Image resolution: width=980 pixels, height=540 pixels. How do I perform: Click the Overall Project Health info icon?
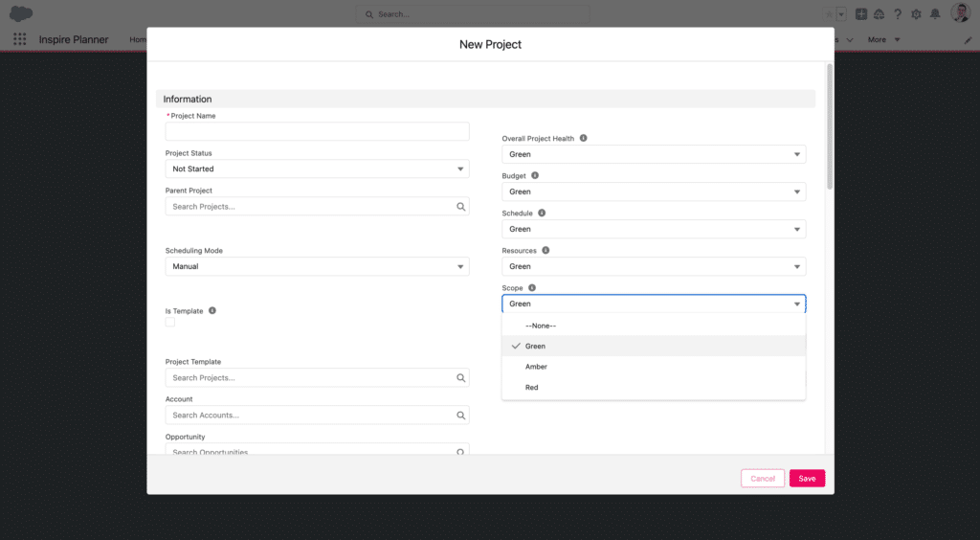pos(584,139)
